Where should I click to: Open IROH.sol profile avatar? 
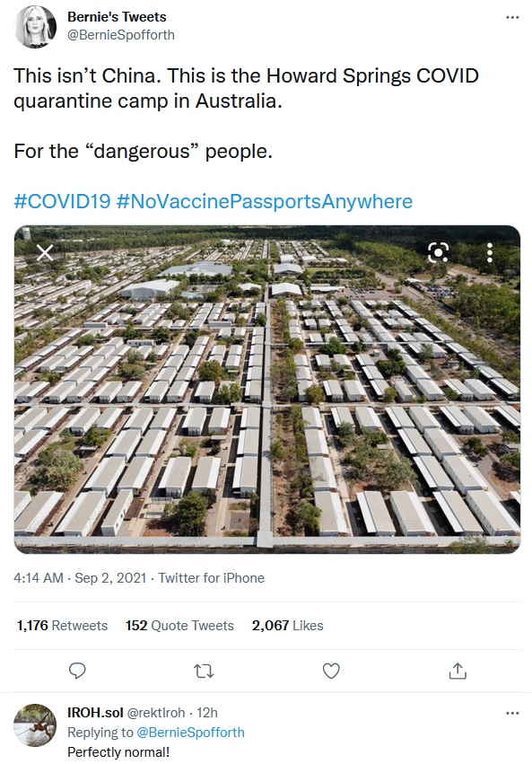tap(35, 725)
